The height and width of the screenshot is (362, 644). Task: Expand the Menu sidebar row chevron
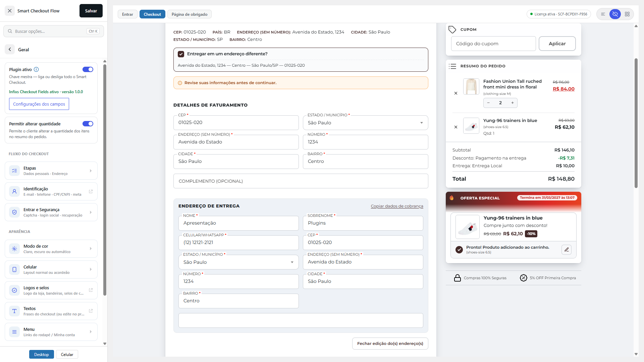[91, 332]
